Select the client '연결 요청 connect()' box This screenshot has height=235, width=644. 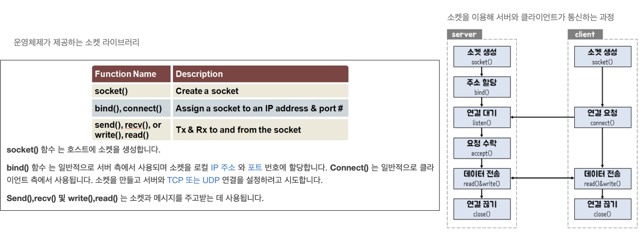point(603,117)
